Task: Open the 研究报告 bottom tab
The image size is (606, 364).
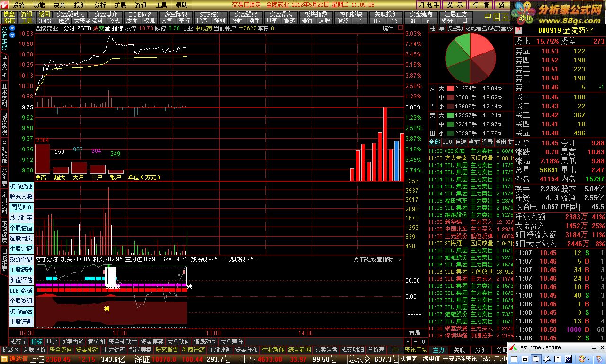Action: pos(167,350)
